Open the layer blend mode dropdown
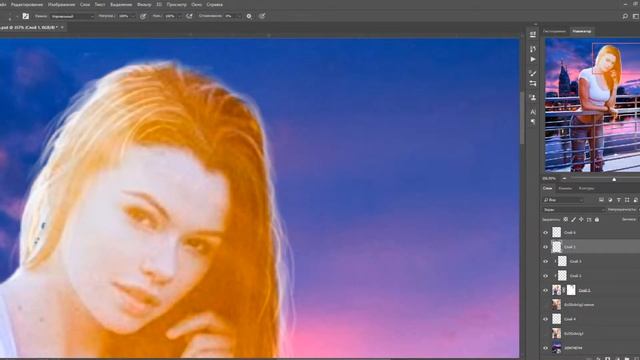The height and width of the screenshot is (360, 640). click(x=573, y=210)
